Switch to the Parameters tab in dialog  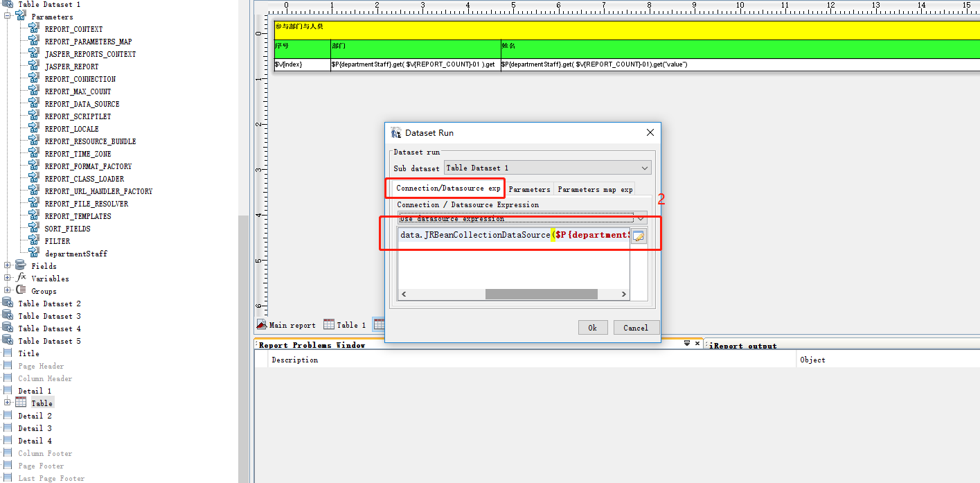529,189
